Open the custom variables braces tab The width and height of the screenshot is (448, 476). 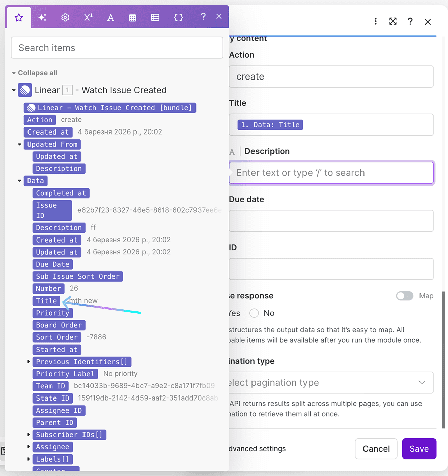coord(178,17)
